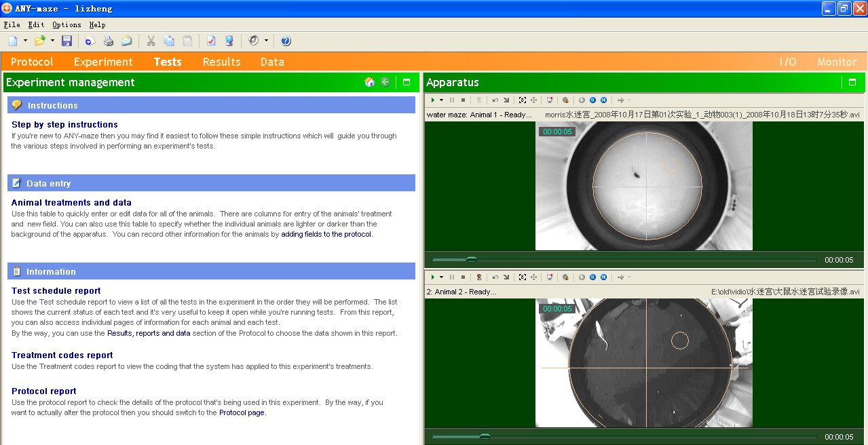Click the blue video pause icon in the Animal 1 toolbar
868x445 pixels.
[x=592, y=100]
